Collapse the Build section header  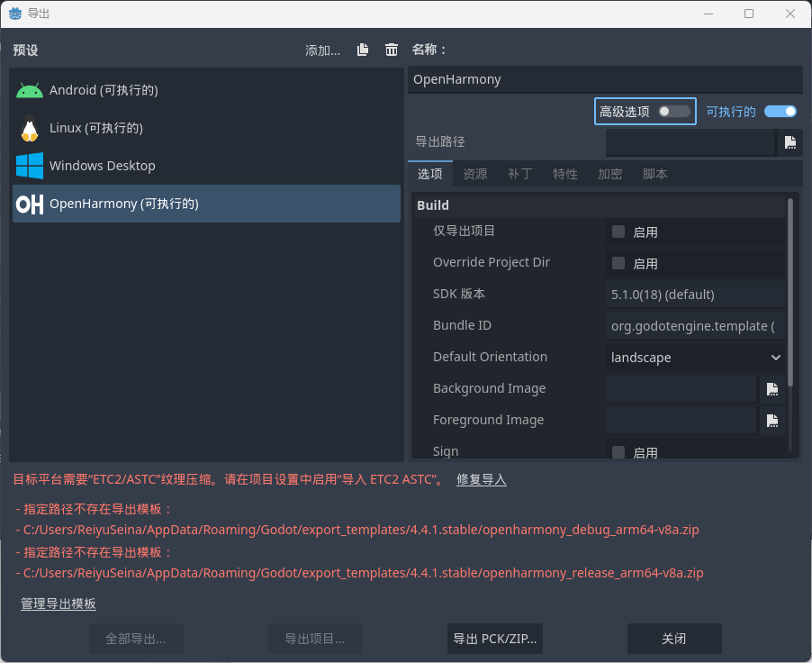point(600,205)
